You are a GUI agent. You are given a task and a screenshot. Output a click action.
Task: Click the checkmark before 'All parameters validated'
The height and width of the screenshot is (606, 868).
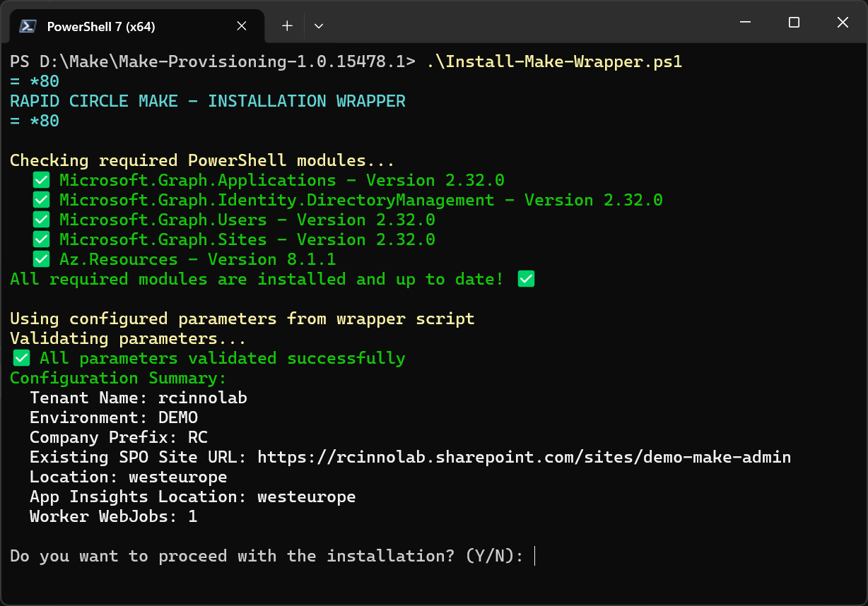click(x=22, y=358)
